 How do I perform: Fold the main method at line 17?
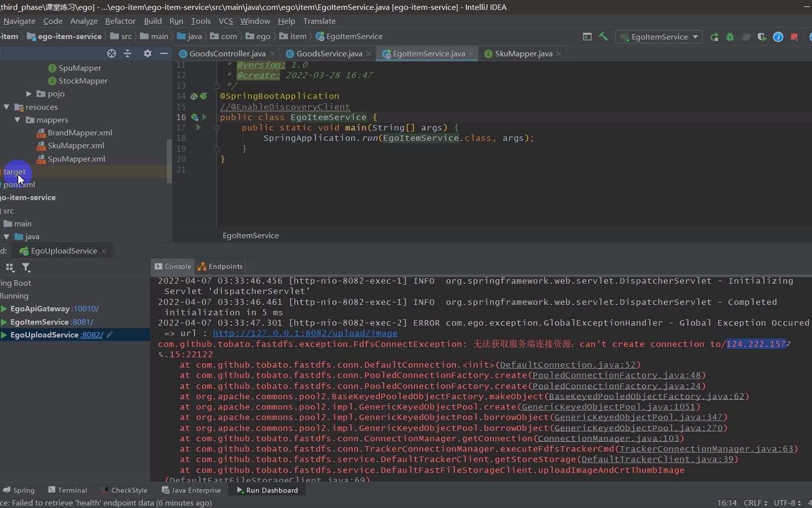[216, 127]
